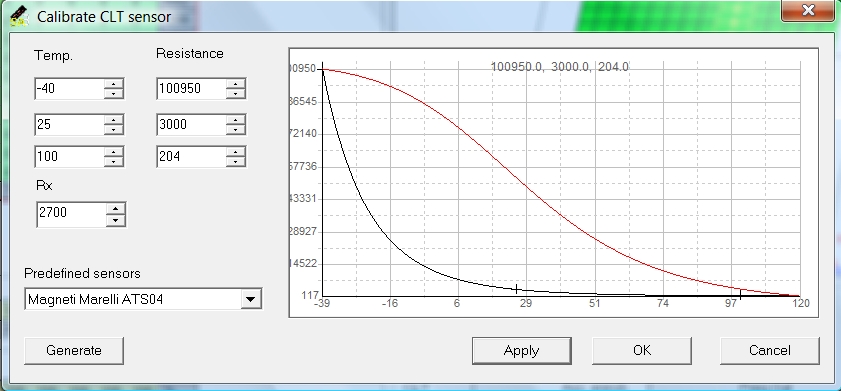The image size is (841, 391).
Task: Close the Calibrate CLT sensor dialog
Action: click(x=808, y=10)
